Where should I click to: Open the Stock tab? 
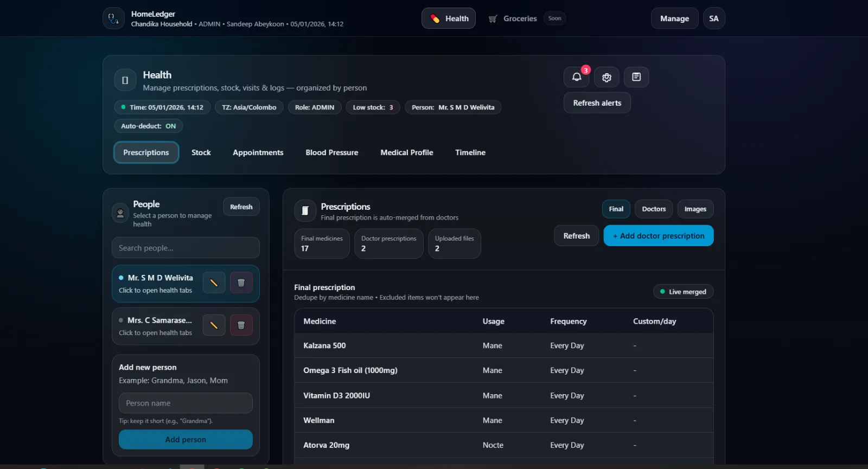pyautogui.click(x=201, y=152)
